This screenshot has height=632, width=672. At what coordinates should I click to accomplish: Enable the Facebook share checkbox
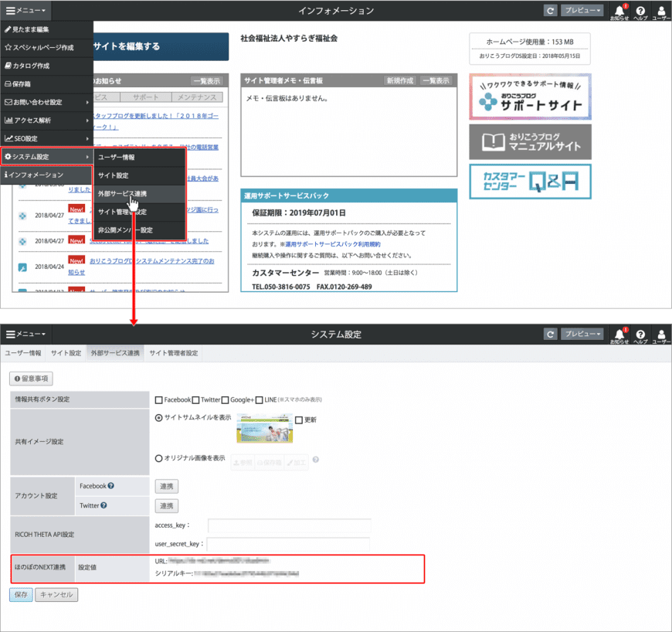click(158, 400)
